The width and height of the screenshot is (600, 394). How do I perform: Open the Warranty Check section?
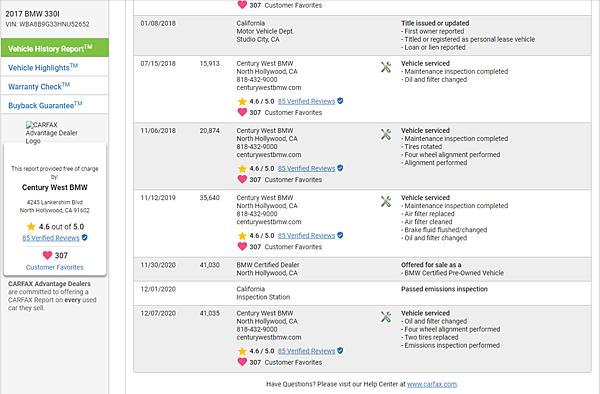click(x=55, y=86)
